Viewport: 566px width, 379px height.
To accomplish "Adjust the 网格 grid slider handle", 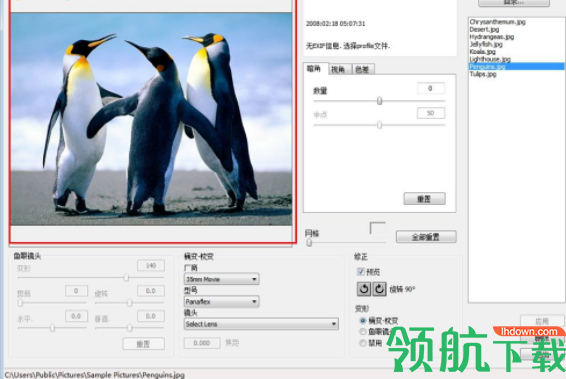I will click(309, 243).
